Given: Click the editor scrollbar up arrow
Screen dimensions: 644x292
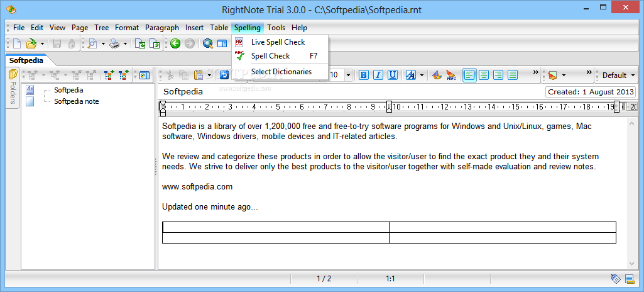Looking at the screenshot, I should 631,123.
